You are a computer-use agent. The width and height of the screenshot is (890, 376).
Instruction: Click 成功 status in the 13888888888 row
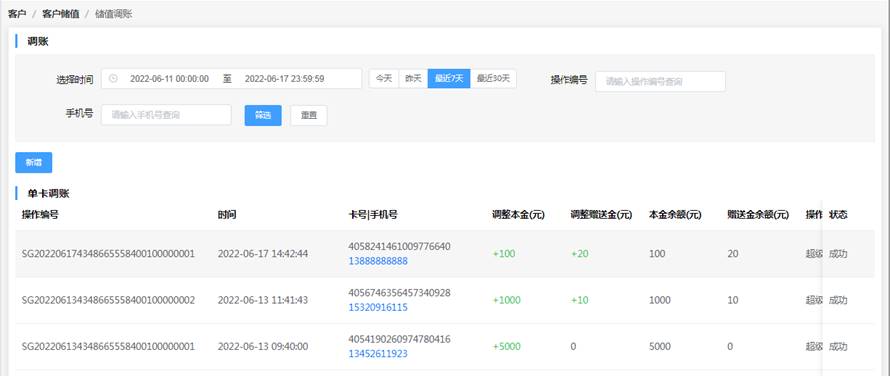coord(838,254)
